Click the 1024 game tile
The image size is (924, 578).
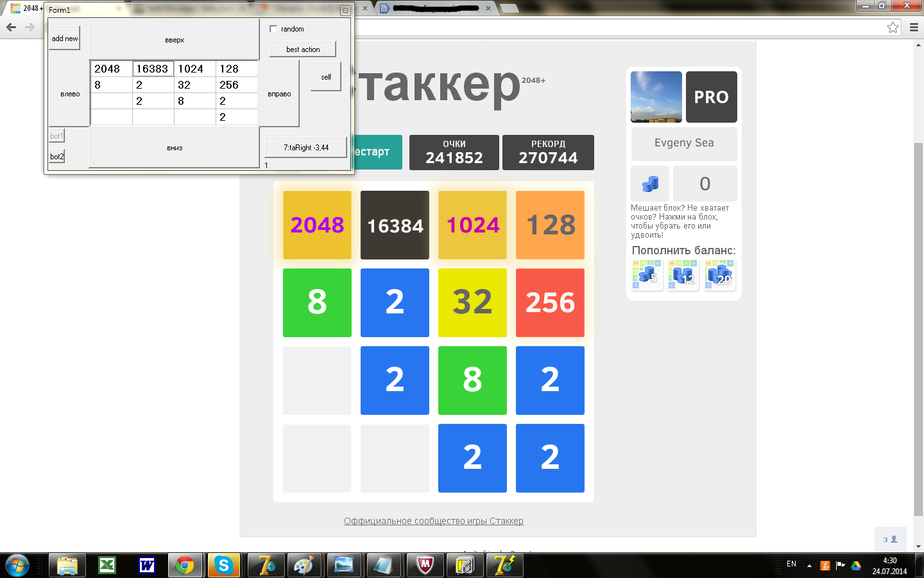[x=472, y=225]
